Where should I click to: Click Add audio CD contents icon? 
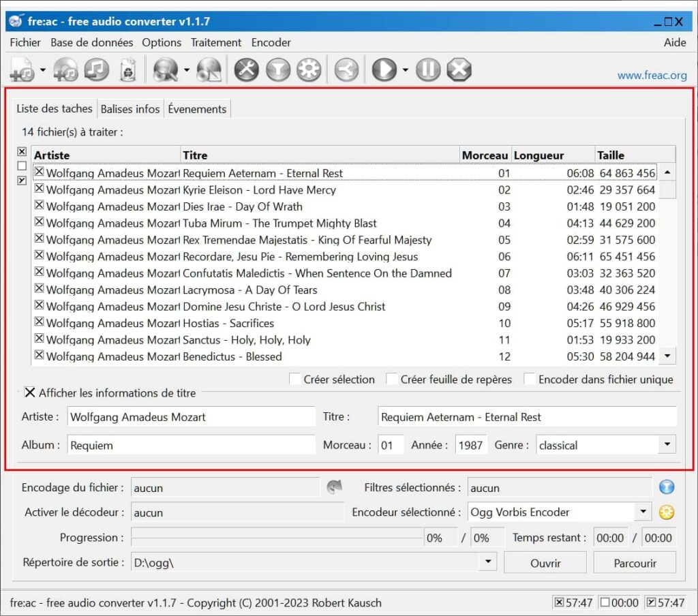tap(65, 70)
